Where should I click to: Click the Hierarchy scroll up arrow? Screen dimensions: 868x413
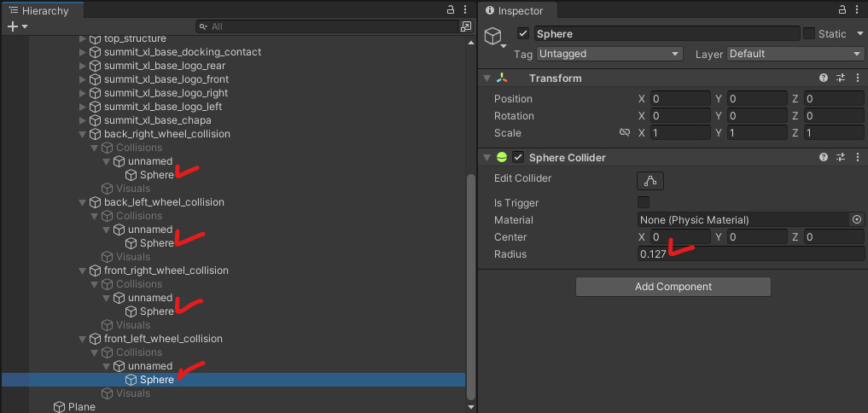[471, 42]
